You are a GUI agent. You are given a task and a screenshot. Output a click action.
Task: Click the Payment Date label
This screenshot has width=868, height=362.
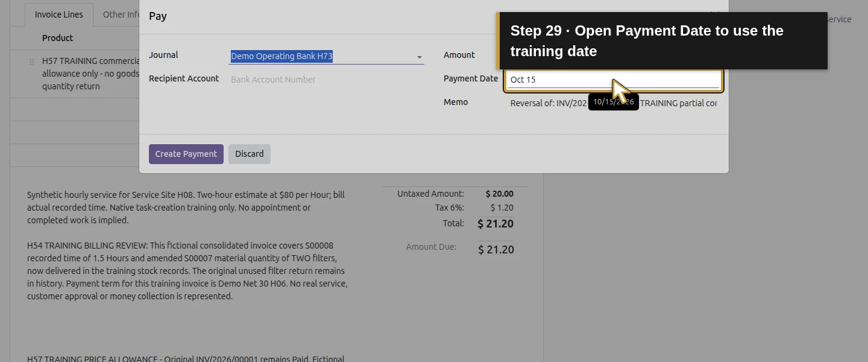click(471, 78)
